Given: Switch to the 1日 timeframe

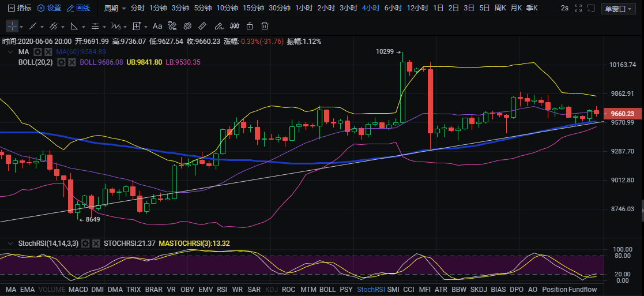Looking at the screenshot, I should point(438,8).
